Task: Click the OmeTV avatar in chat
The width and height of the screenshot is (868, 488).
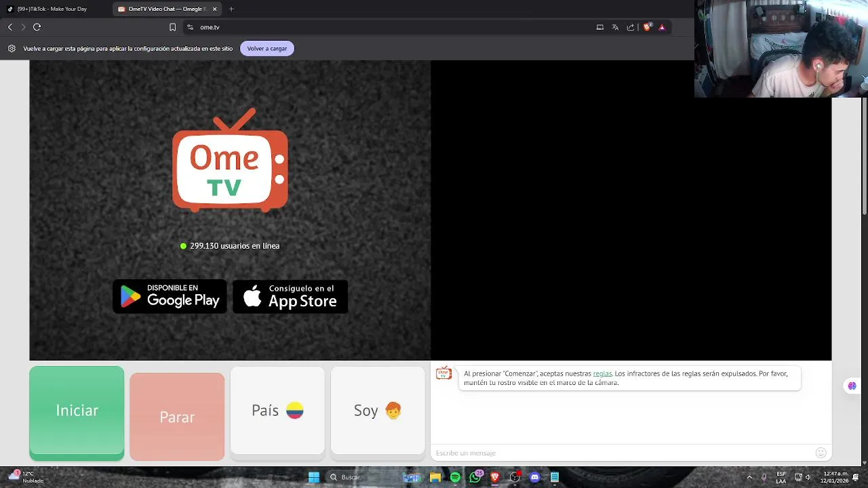Action: pyautogui.click(x=443, y=373)
